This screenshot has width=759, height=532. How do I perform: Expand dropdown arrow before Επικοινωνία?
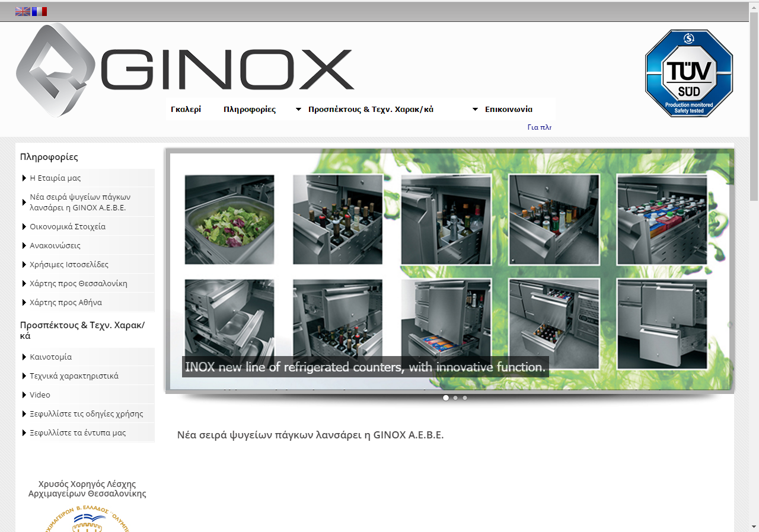[475, 110]
